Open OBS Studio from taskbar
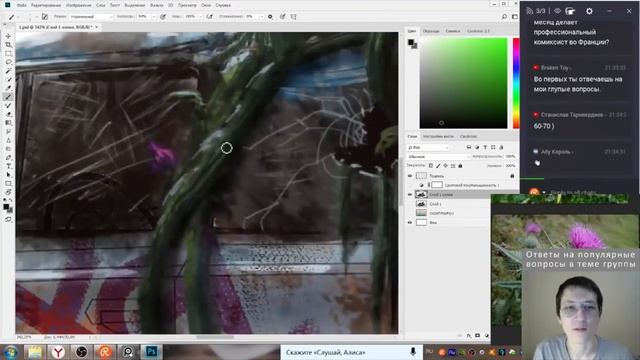The width and height of the screenshot is (640, 360). (81, 352)
